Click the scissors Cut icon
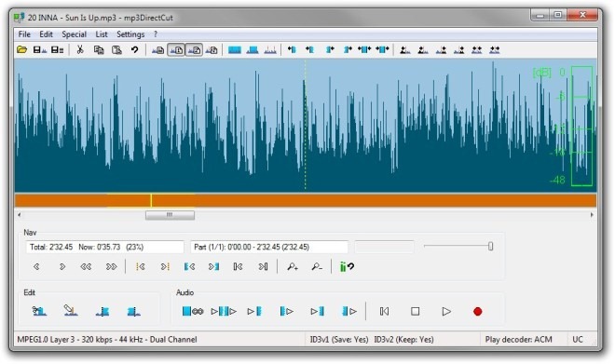This screenshot has height=364, width=615. coord(80,49)
